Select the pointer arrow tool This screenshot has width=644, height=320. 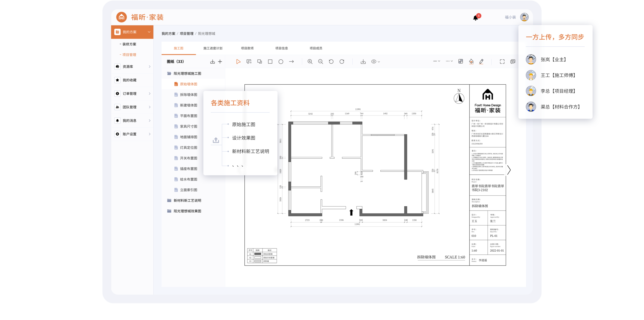[238, 61]
